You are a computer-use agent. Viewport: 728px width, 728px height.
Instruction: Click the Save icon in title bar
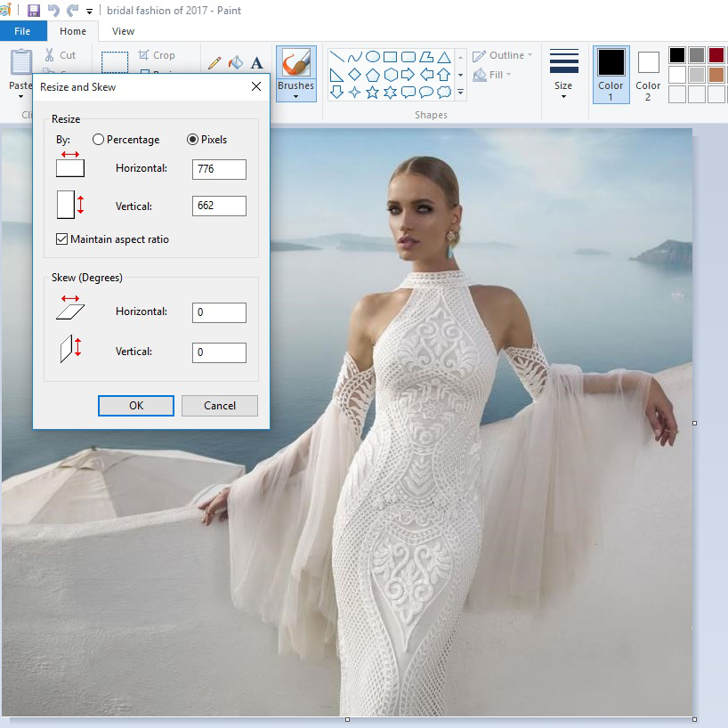click(34, 10)
